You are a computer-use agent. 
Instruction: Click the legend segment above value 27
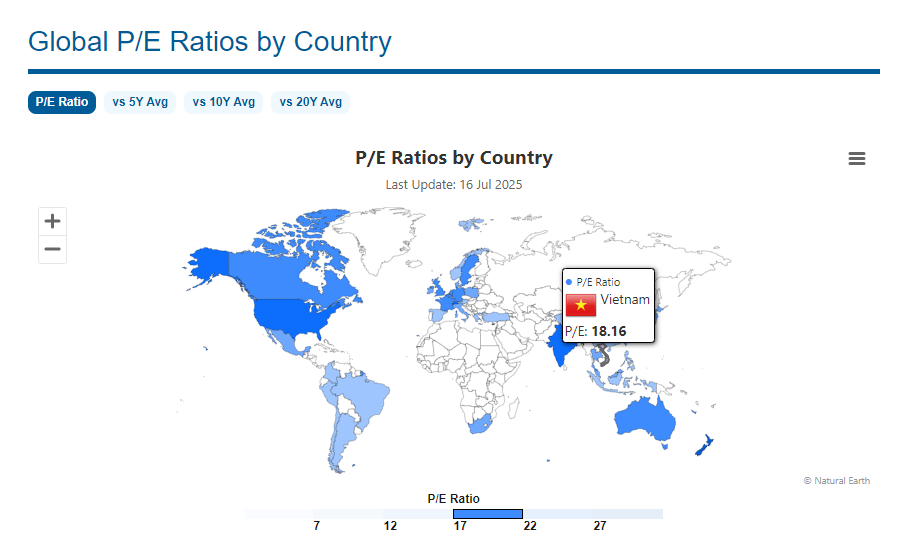coord(628,514)
